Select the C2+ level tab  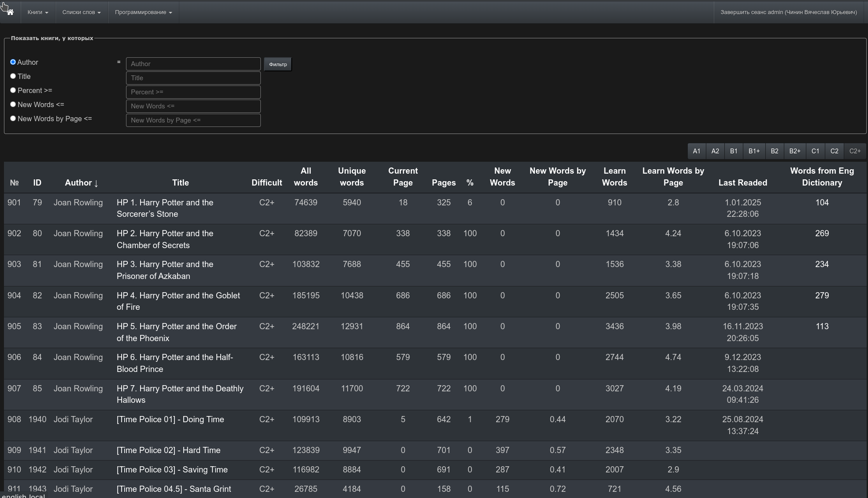pyautogui.click(x=854, y=151)
